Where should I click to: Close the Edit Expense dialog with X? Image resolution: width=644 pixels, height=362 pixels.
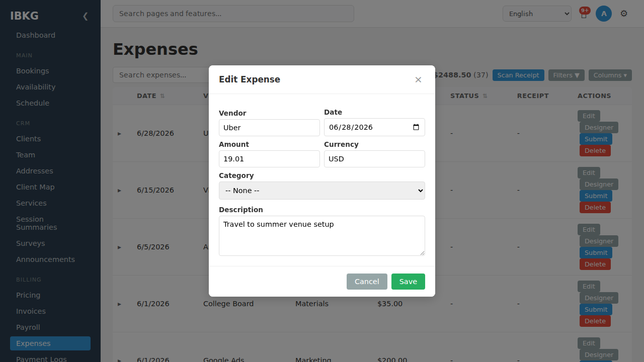click(x=418, y=79)
